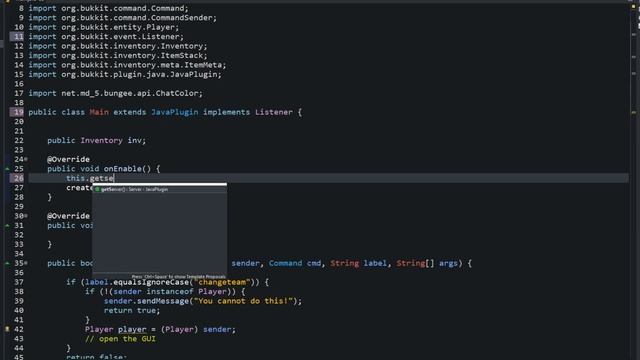Screen dimensions: 640x360
Task: Click the Command cmd parameter on line 35
Action: (295, 263)
